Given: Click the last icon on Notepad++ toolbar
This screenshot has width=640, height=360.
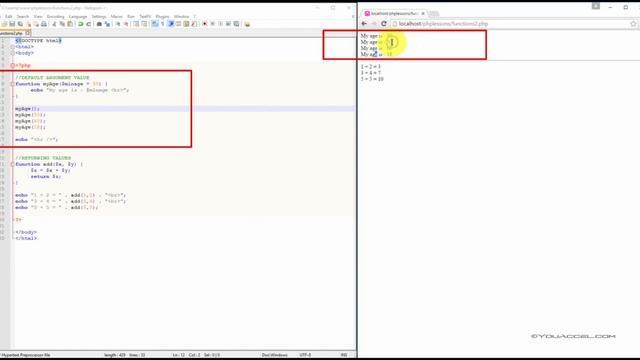Looking at the screenshot, I should coord(247,24).
